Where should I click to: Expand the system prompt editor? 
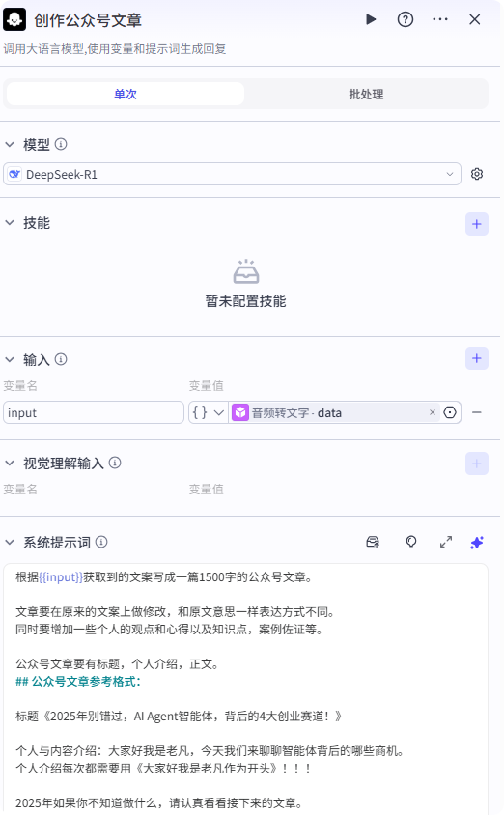click(446, 542)
